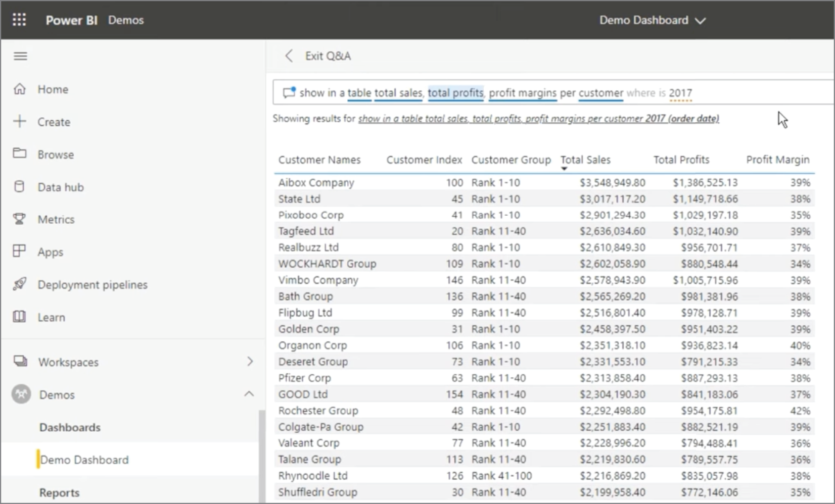Collapse the Demos workspace section

[x=249, y=394]
